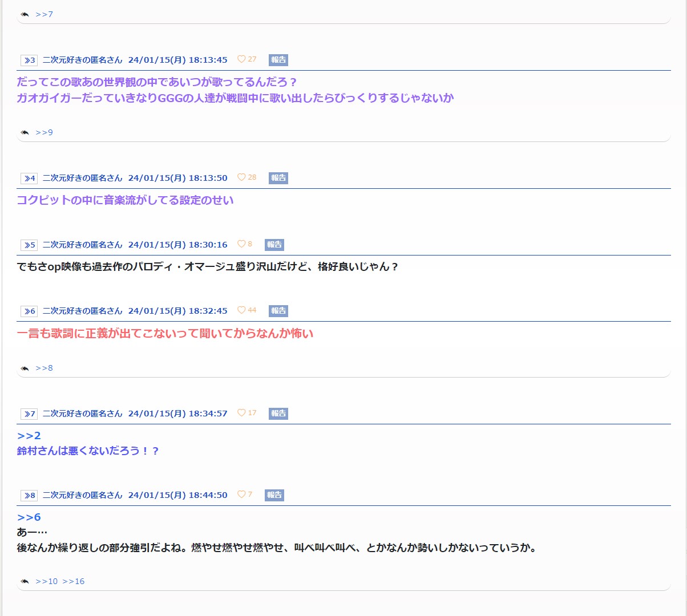The height and width of the screenshot is (616, 687).
Task: Click the post number badge 3
Action: pos(29,60)
